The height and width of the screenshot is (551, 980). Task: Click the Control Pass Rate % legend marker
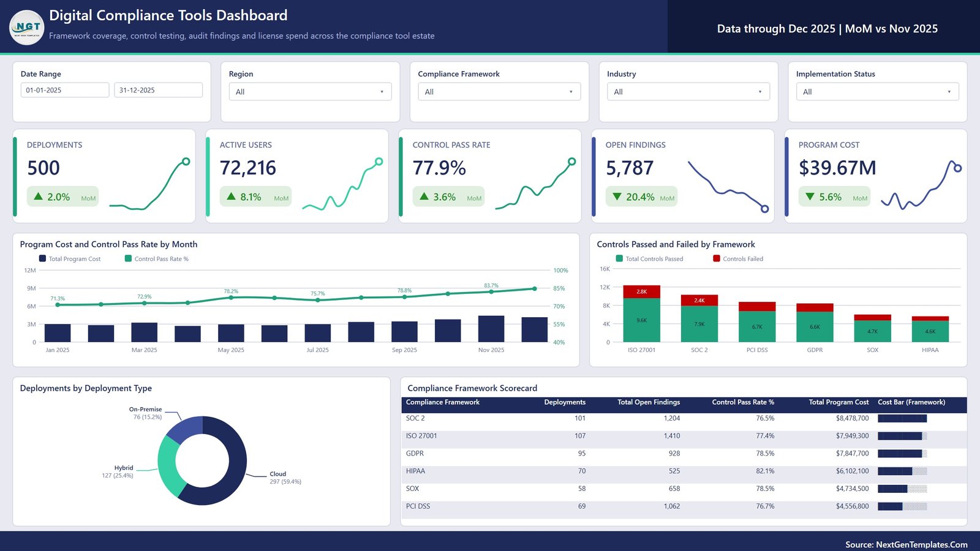click(128, 258)
